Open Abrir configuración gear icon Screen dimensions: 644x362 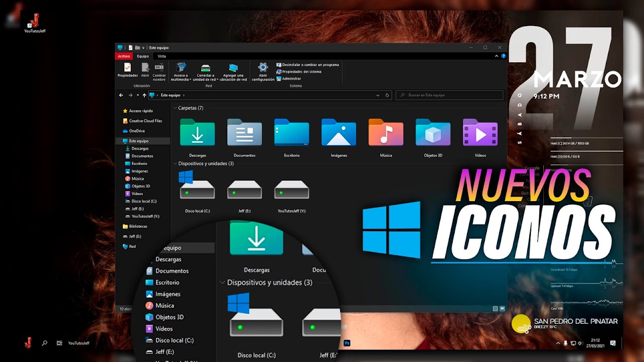263,67
